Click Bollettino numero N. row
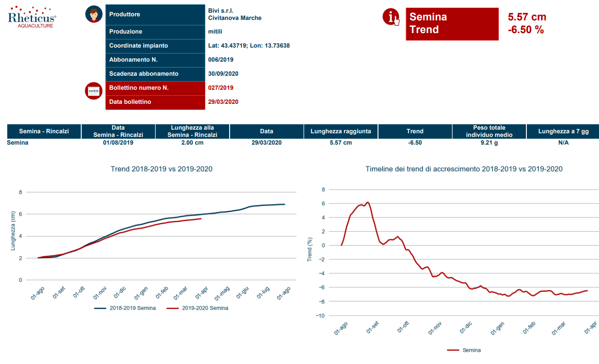The image size is (599, 364). (155, 88)
